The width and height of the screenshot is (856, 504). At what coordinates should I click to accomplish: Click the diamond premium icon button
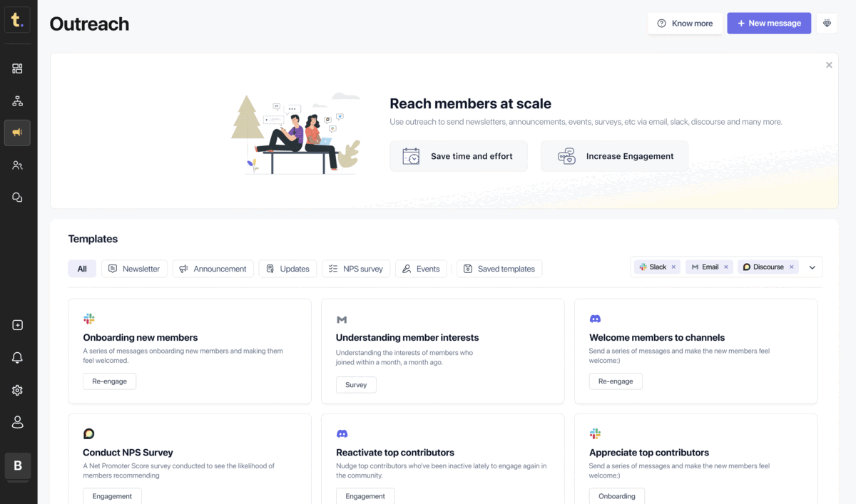(827, 24)
